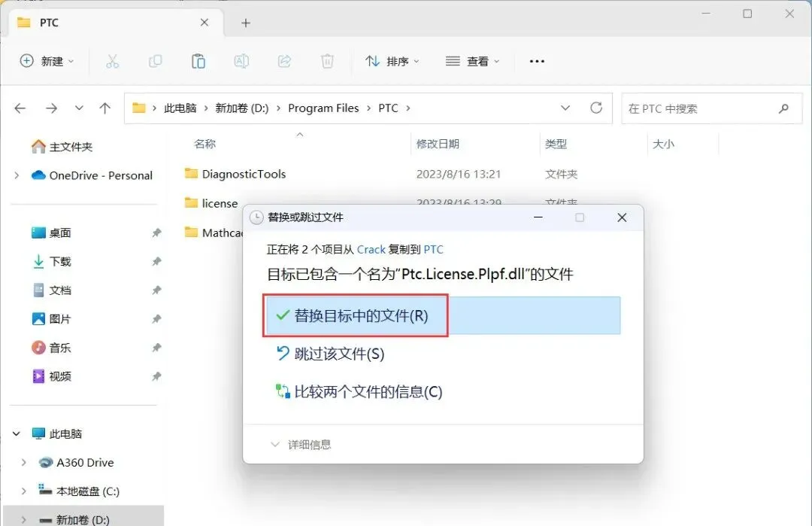Click the pin icon beside 下载
This screenshot has height=526, width=812.
pyautogui.click(x=156, y=261)
